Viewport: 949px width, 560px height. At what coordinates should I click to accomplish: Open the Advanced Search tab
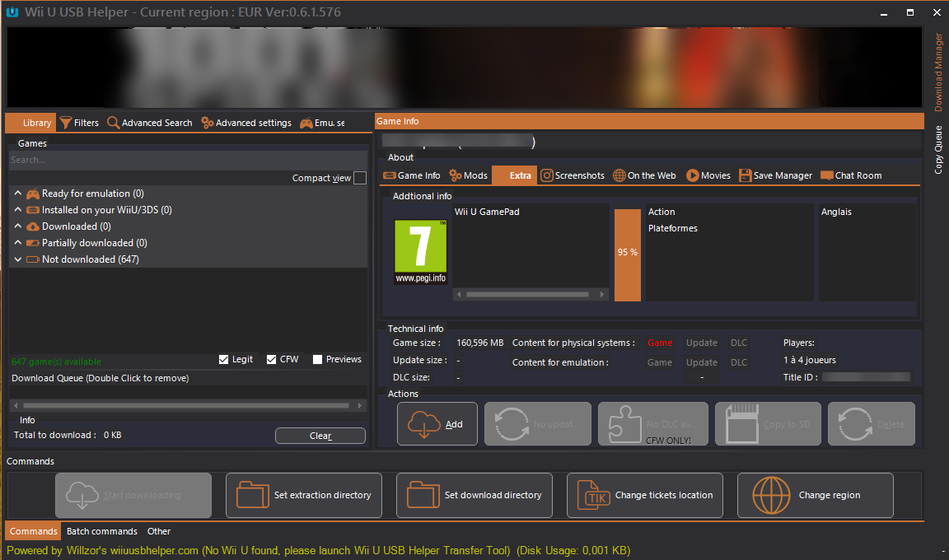(x=149, y=123)
